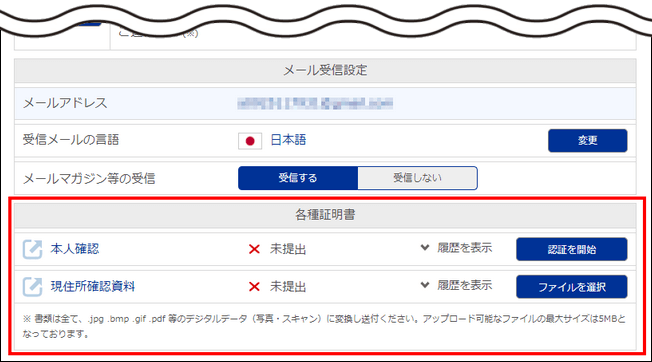
Task: Click red X icon in 現住所確認資料 row
Action: tap(254, 287)
